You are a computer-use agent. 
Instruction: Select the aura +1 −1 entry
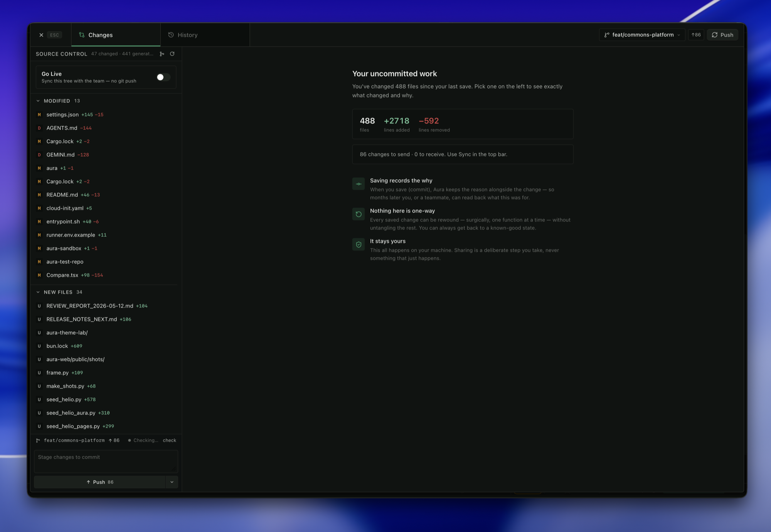pyautogui.click(x=106, y=168)
